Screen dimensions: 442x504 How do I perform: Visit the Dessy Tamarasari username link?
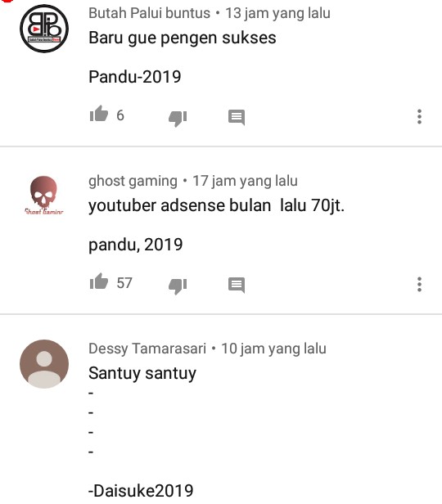[x=147, y=349]
